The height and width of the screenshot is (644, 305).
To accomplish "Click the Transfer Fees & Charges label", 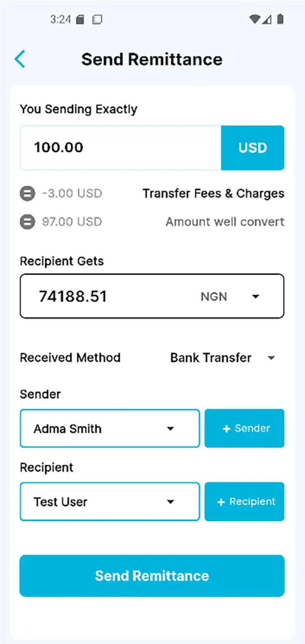I will 213,194.
